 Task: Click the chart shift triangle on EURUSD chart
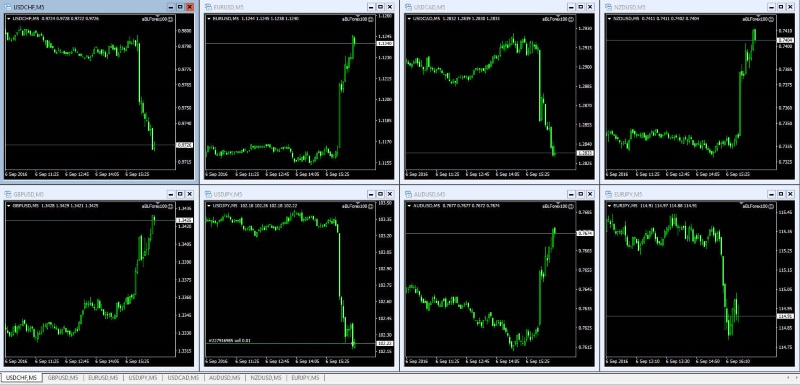coord(358,16)
